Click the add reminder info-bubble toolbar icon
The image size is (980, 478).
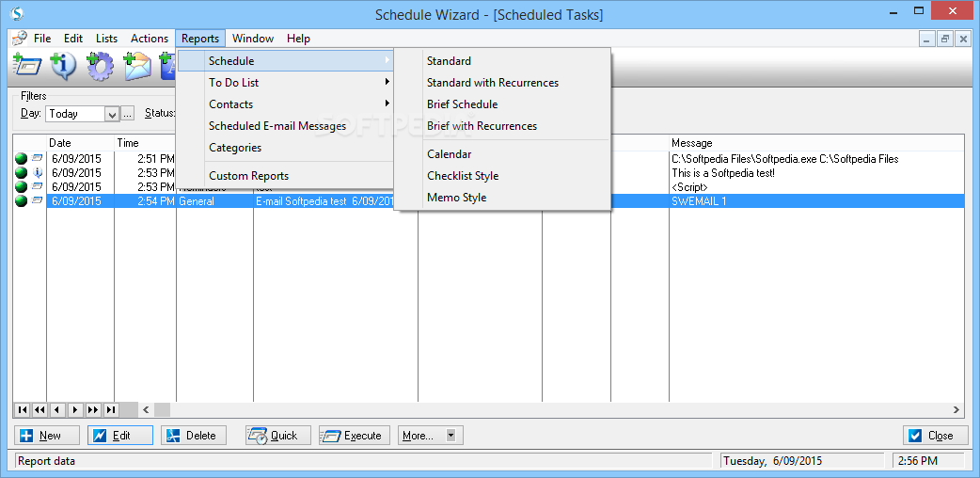click(64, 66)
